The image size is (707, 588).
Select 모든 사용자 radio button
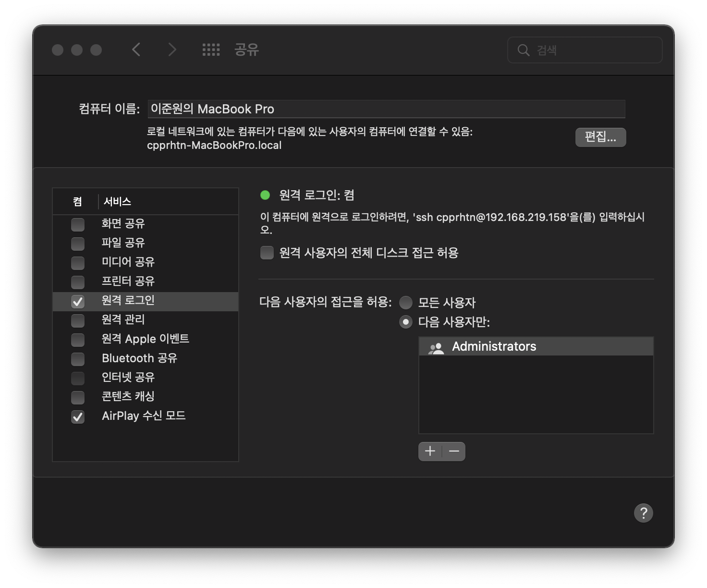406,303
